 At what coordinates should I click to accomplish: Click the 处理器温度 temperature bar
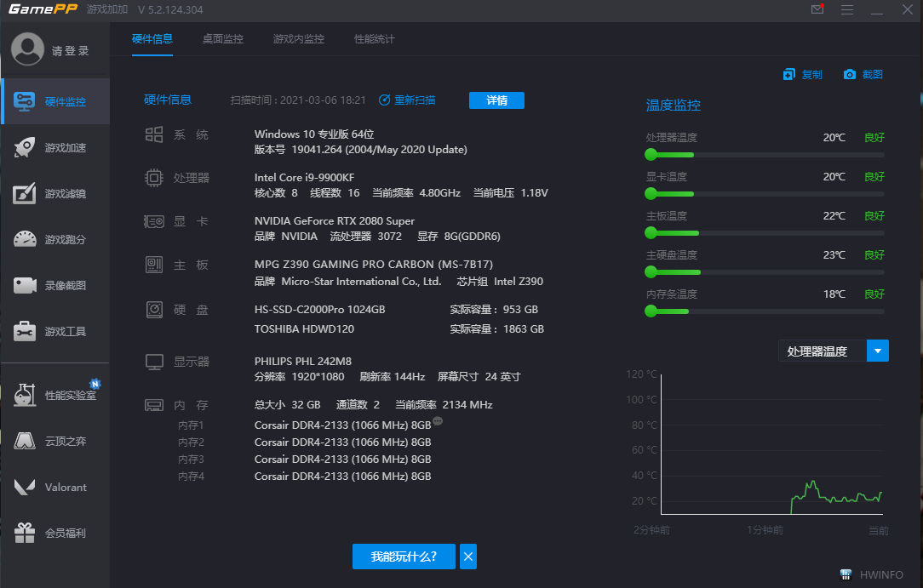point(765,155)
